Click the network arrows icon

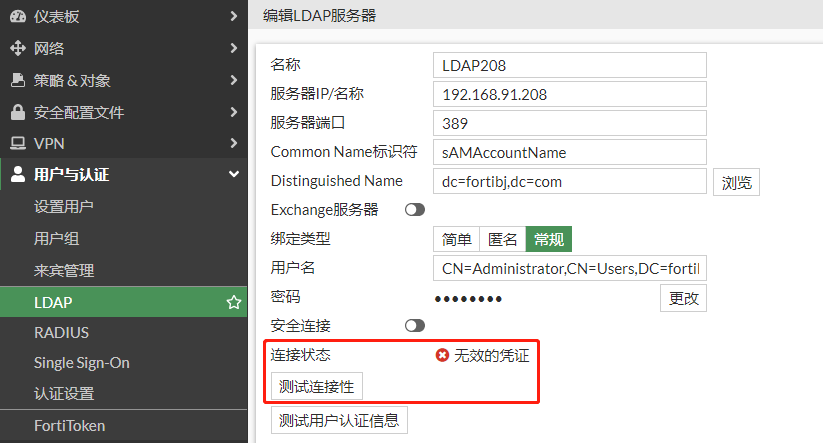coord(18,48)
